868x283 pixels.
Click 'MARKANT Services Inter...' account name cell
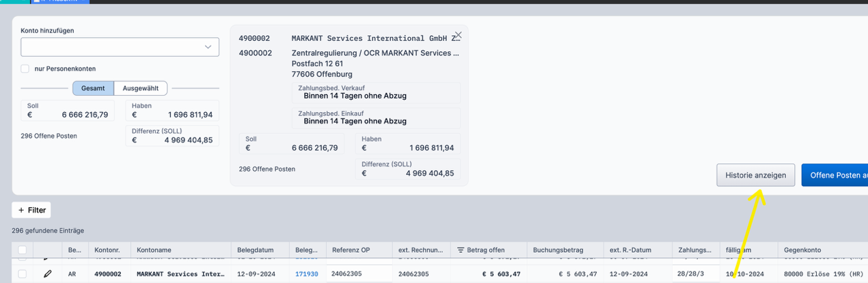coord(181,274)
